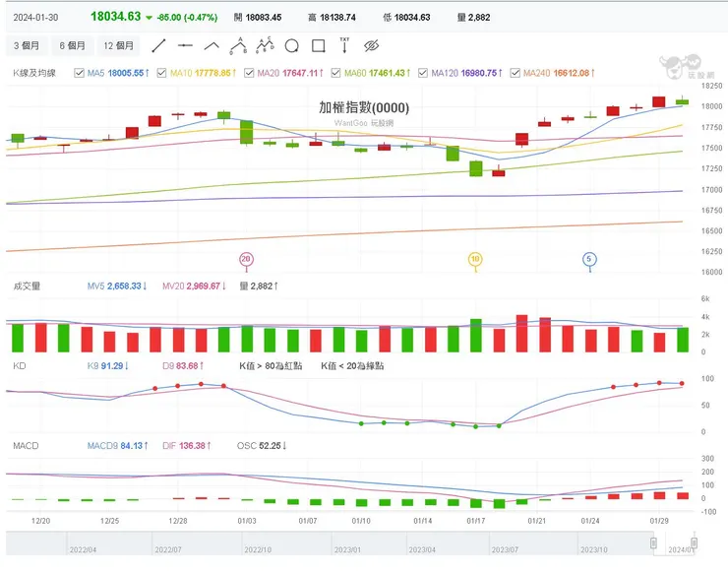The height and width of the screenshot is (573, 728).
Task: Click the 加權指數(0000) chart title
Action: click(x=364, y=108)
